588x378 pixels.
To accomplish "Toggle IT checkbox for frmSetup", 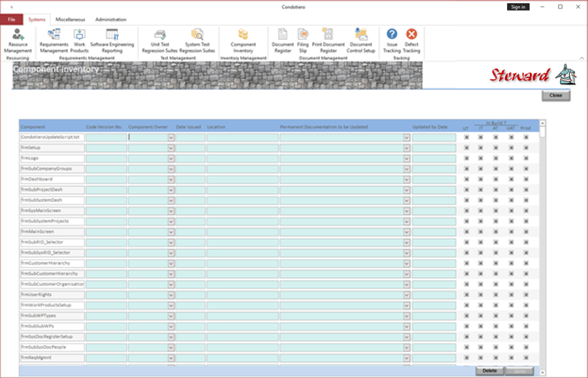I will pos(480,148).
